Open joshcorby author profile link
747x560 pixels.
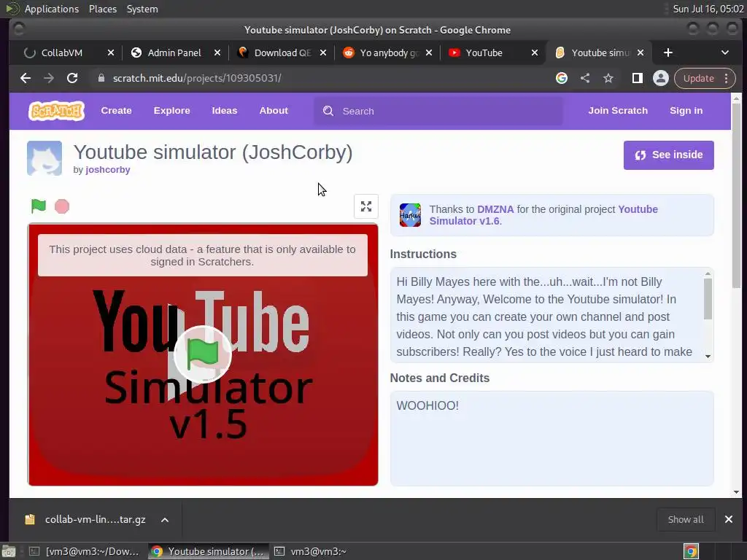(108, 169)
